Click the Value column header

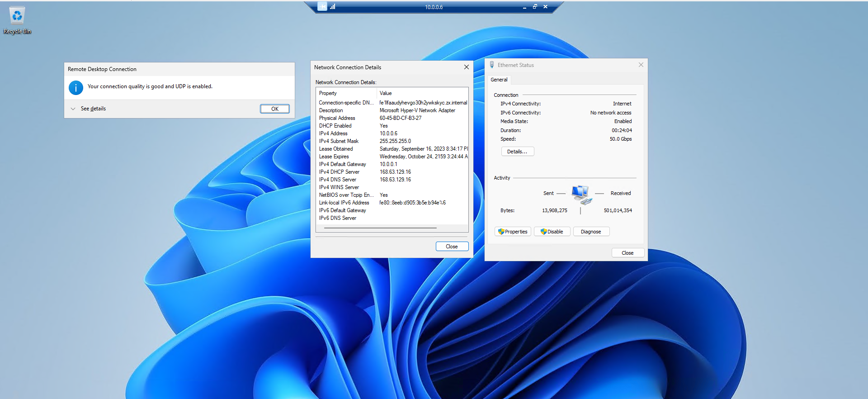[422, 93]
